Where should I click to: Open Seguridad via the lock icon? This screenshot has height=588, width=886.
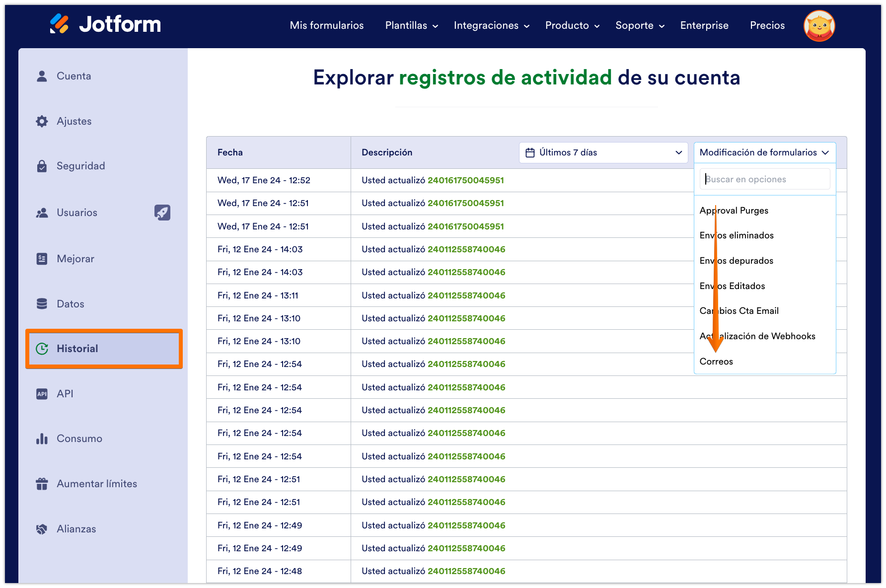[42, 165]
